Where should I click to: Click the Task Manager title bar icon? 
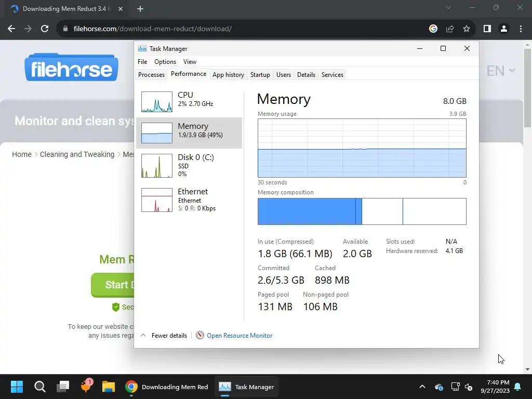(x=142, y=48)
